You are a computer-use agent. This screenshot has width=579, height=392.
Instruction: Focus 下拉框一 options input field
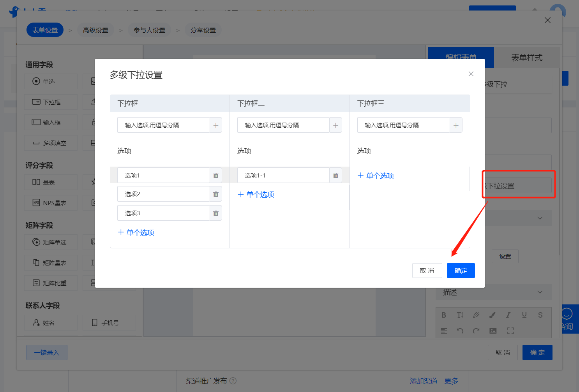coord(164,125)
